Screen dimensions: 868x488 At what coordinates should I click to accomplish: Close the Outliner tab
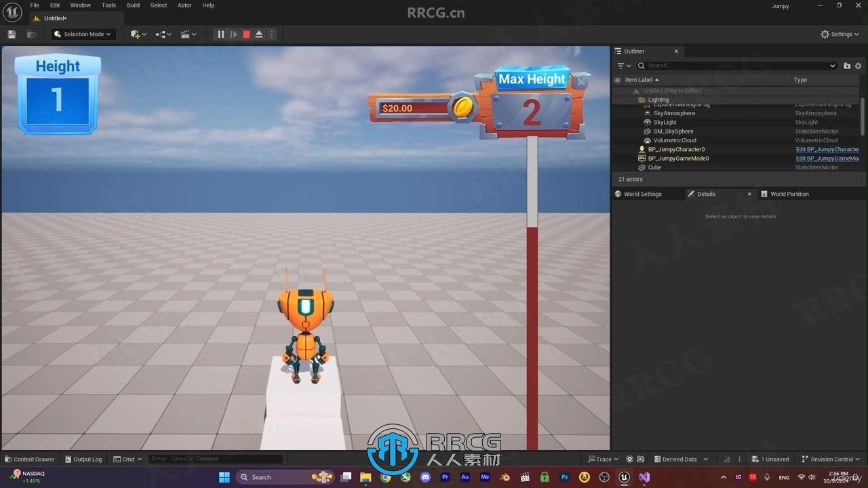[676, 51]
